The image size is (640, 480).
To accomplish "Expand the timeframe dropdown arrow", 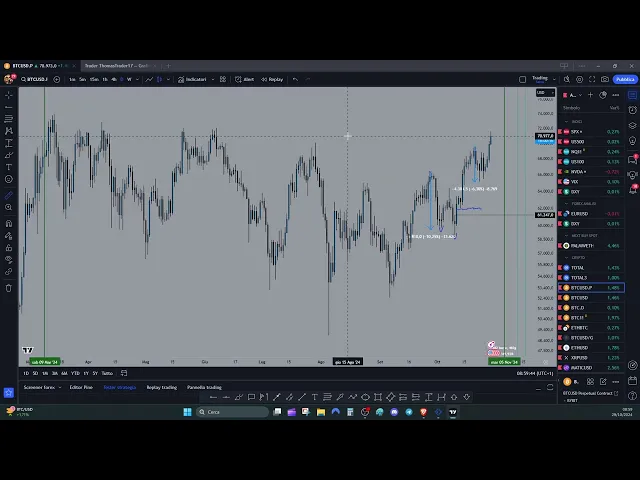I will 138,79.
